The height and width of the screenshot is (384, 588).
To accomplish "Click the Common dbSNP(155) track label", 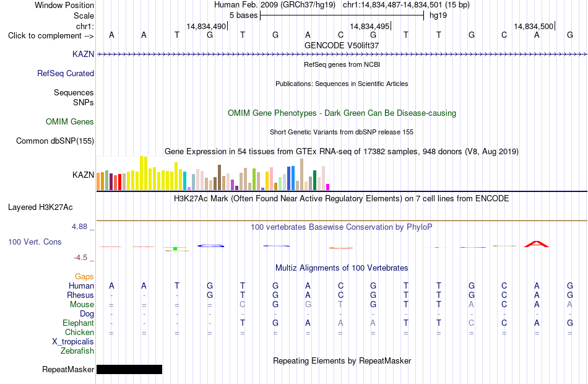I will 55,141.
